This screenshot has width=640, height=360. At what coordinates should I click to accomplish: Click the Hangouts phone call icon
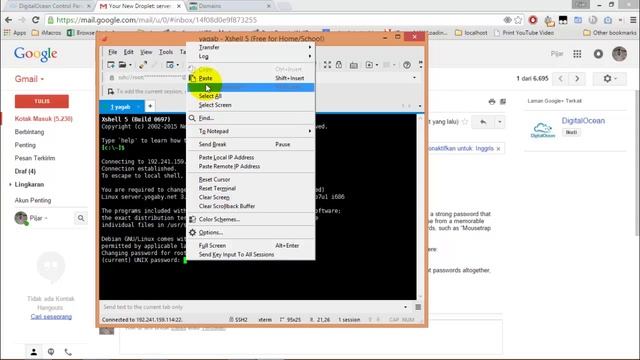(68, 351)
